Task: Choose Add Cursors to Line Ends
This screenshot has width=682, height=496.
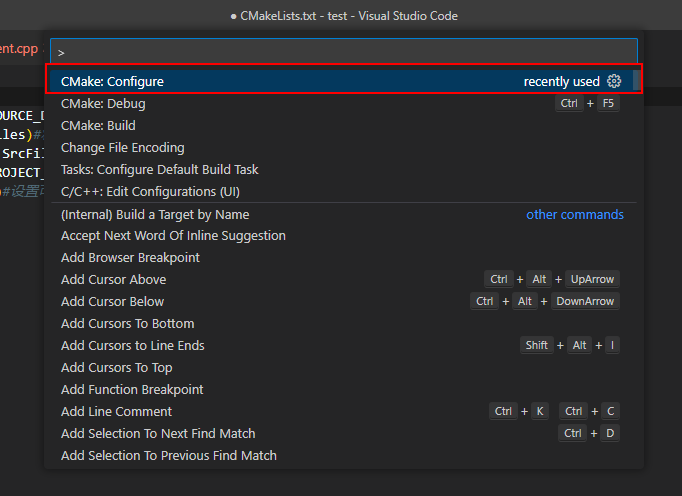Action: [x=132, y=345]
